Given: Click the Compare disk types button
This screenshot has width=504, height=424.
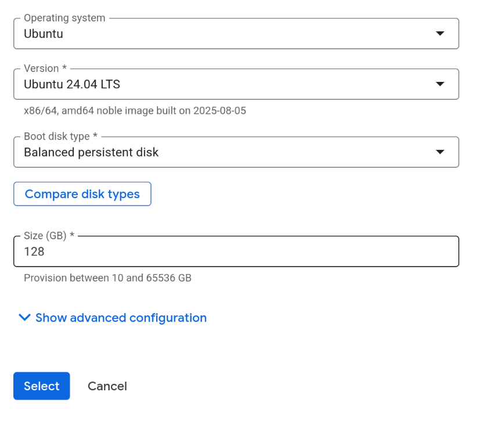Looking at the screenshot, I should pos(82,194).
